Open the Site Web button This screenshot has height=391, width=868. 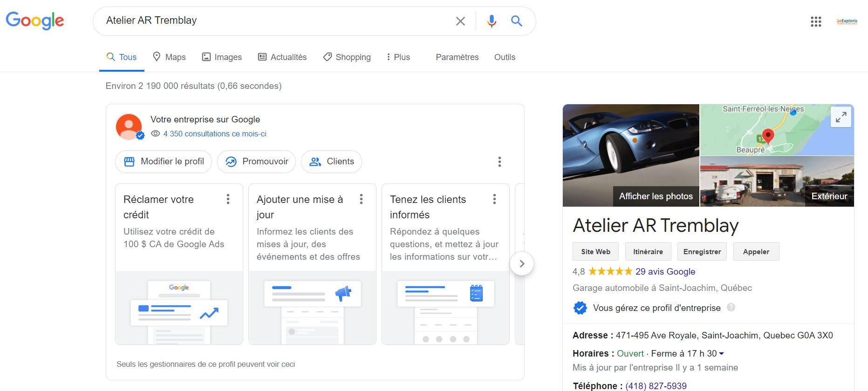pyautogui.click(x=595, y=251)
